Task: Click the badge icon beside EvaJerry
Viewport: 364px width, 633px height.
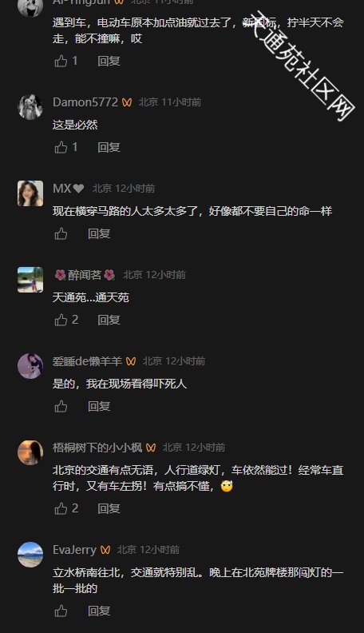Action: point(105,550)
